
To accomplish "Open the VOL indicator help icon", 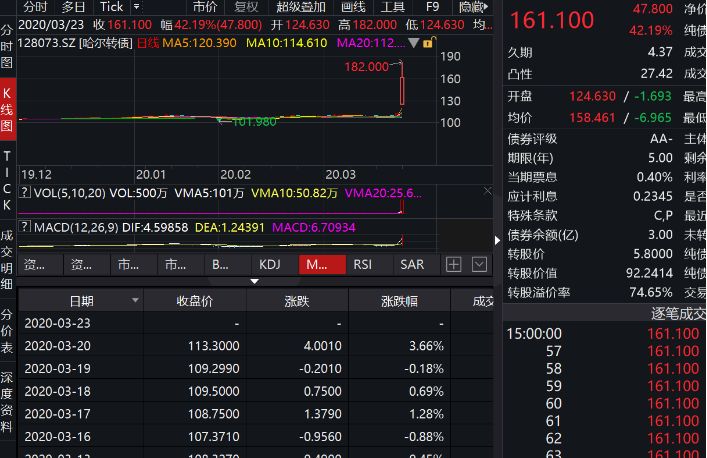I will pos(25,192).
